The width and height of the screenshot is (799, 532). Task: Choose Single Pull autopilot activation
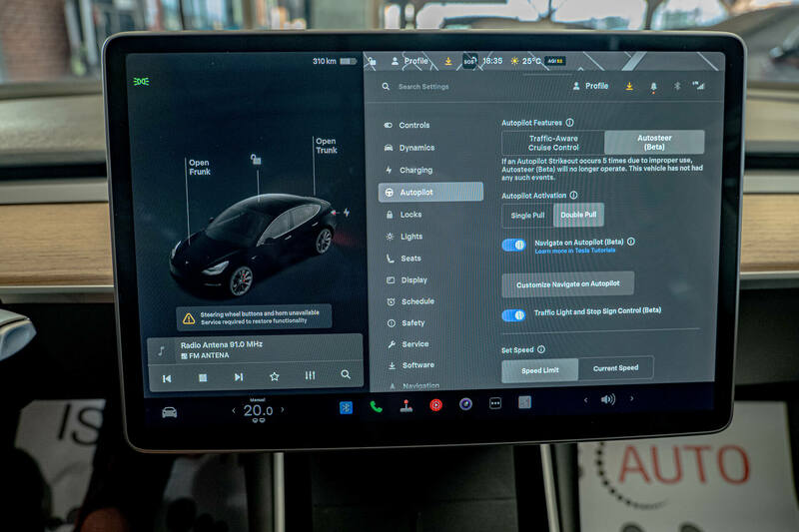528,216
